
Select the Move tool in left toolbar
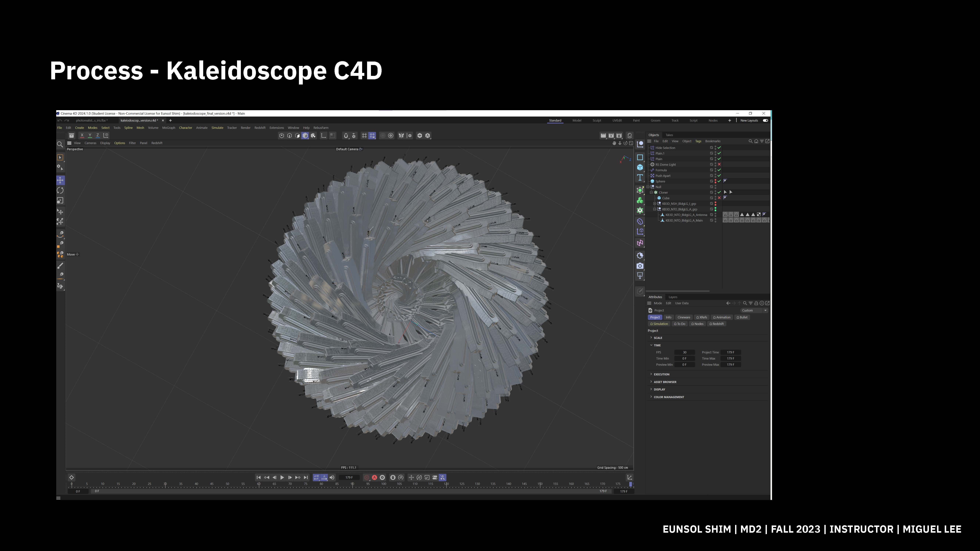pyautogui.click(x=60, y=180)
